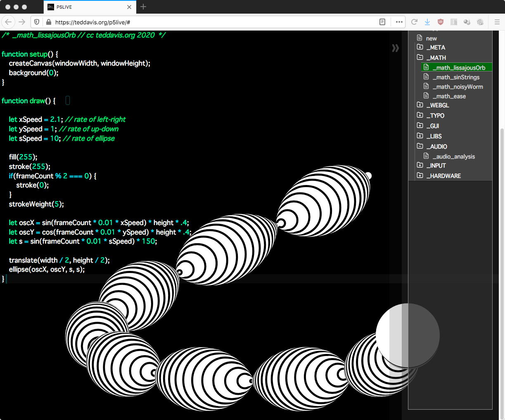Click the site security padlock icon

[x=48, y=22]
